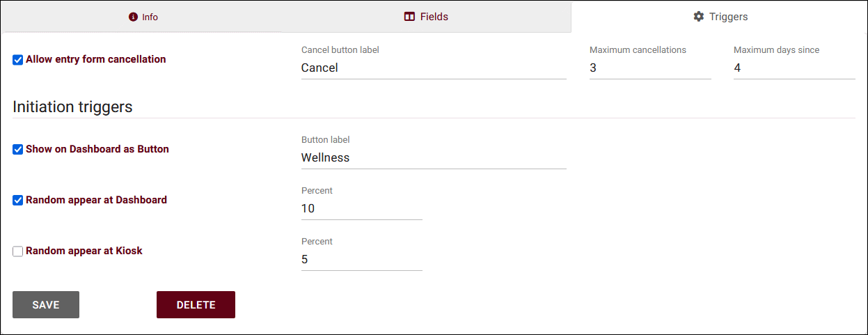
Task: Focus the Maximum days since field
Action: click(794, 68)
